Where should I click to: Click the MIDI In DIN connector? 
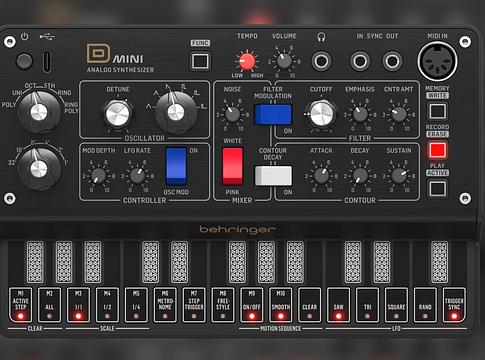437,61
